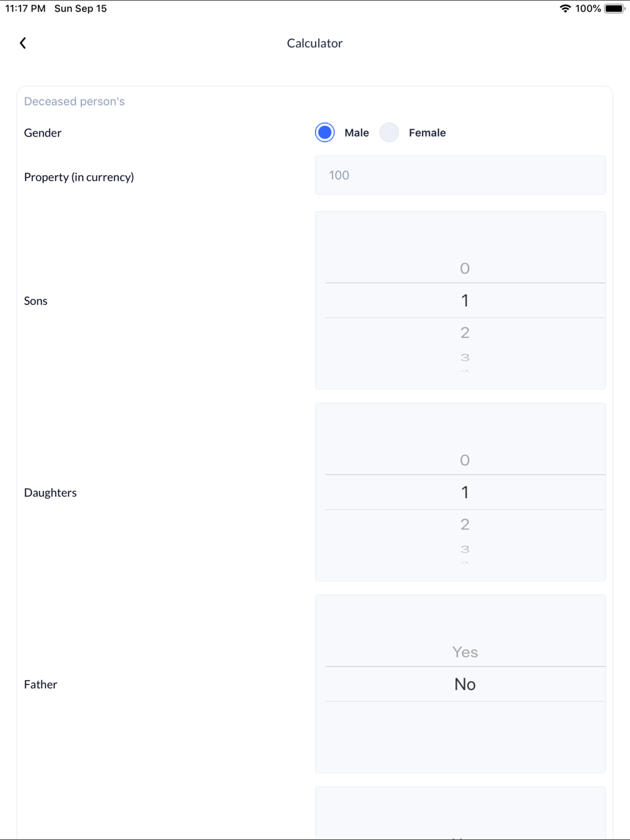This screenshot has width=630, height=840.
Task: Choose 2 in the Sons picker
Action: pos(465,332)
